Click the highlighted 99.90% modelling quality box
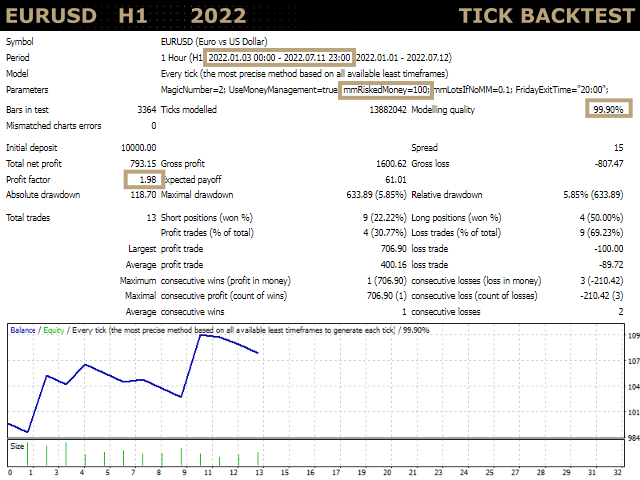 point(608,110)
